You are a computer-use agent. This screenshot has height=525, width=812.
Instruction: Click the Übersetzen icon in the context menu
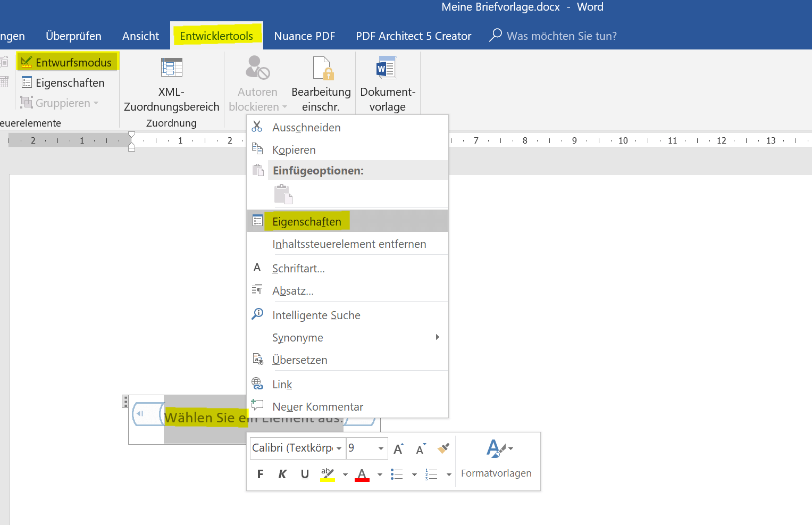point(258,359)
